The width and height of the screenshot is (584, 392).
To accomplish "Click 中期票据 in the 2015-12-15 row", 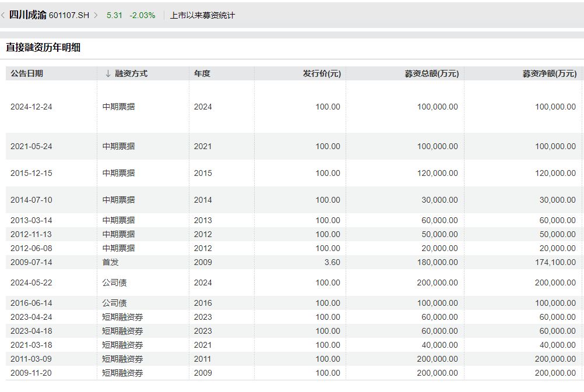I will [x=118, y=173].
